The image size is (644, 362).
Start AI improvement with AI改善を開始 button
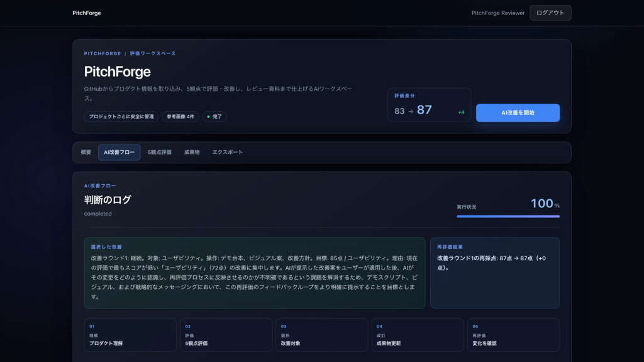[518, 112]
